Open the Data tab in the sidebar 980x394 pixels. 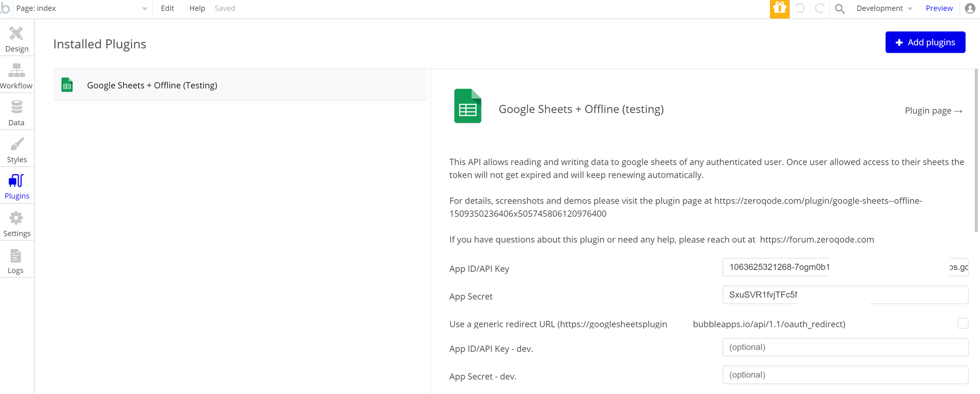tap(17, 113)
